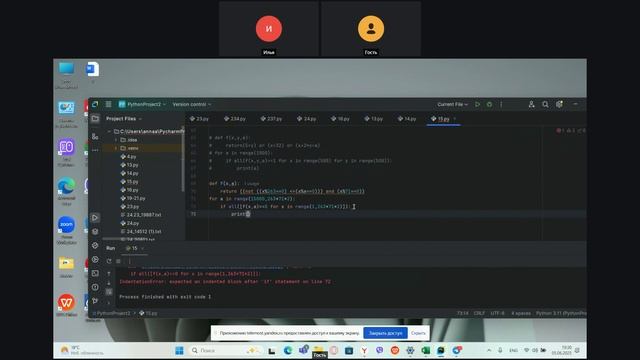Click the Скрыть link in sharing banner
Screen dimensions: 640x360
point(418,333)
